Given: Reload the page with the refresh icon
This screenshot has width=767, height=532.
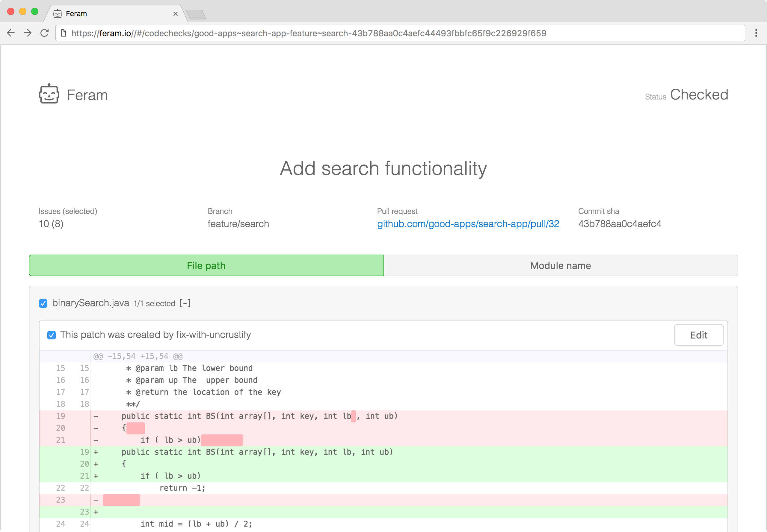Looking at the screenshot, I should pos(44,33).
